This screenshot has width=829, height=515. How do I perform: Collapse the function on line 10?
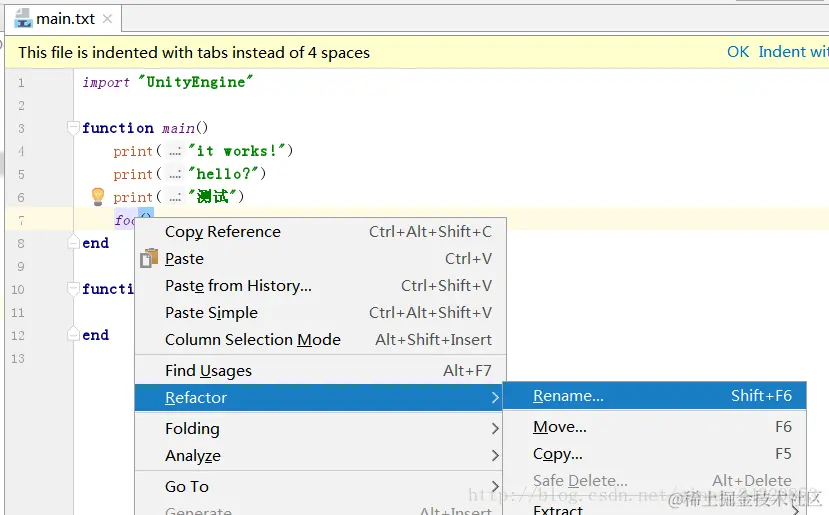pos(73,289)
